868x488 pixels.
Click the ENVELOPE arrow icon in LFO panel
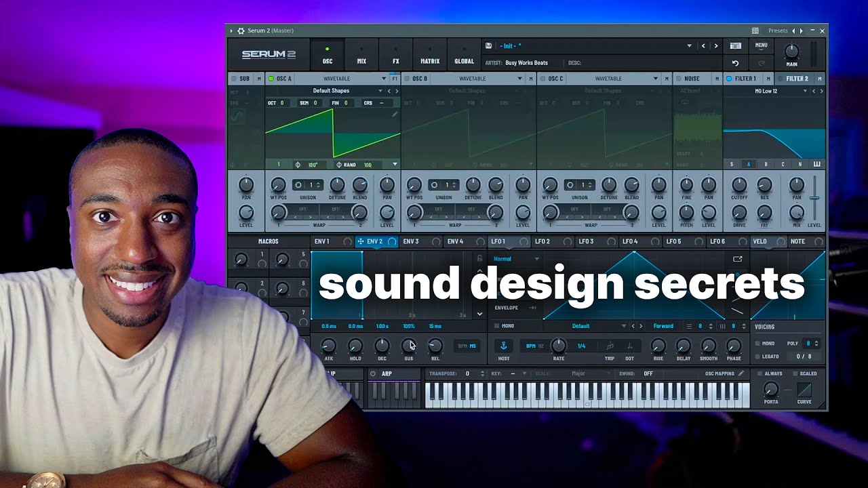[532, 308]
